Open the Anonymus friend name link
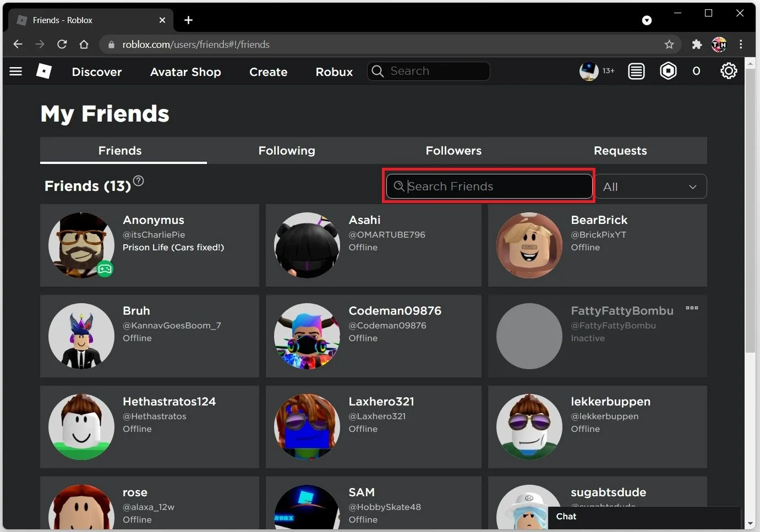760x532 pixels. click(x=154, y=220)
